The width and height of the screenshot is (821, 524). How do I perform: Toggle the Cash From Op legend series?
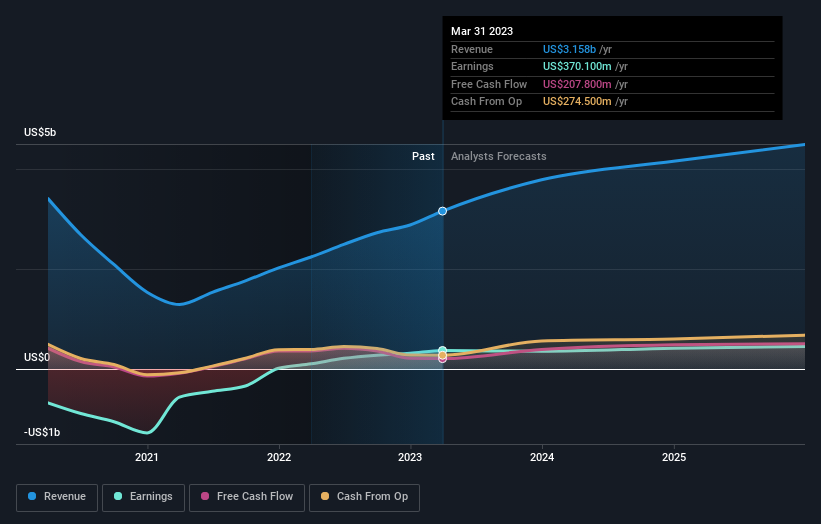click(364, 497)
